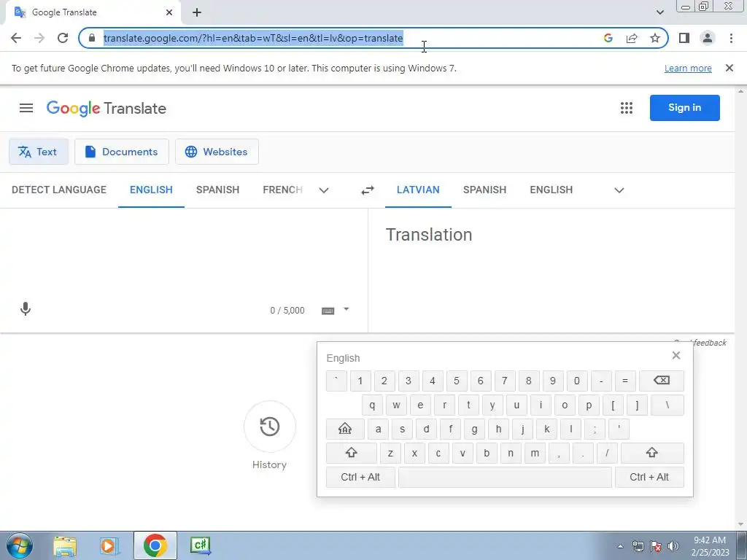The width and height of the screenshot is (747, 560).
Task: Switch to Documents translation tab
Action: [122, 152]
